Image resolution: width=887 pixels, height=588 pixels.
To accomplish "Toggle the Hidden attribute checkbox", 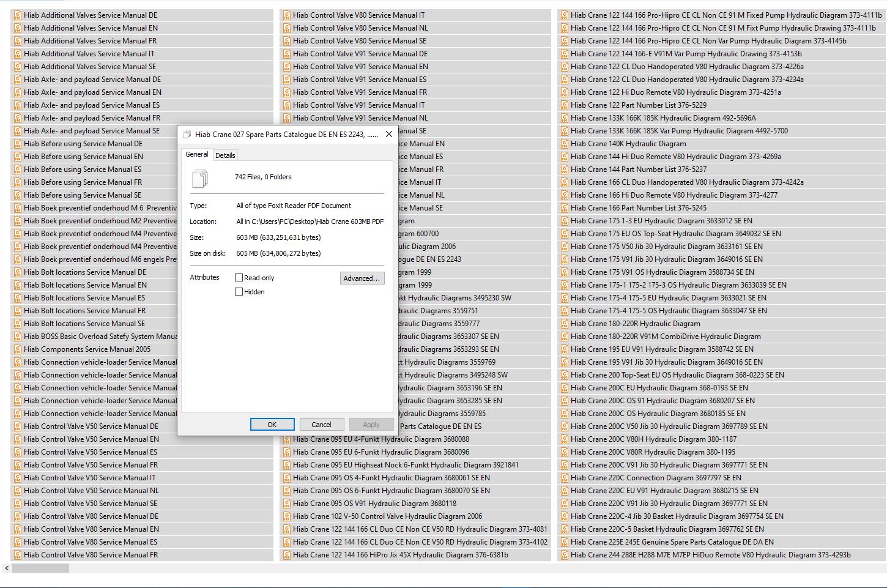I will tap(239, 292).
